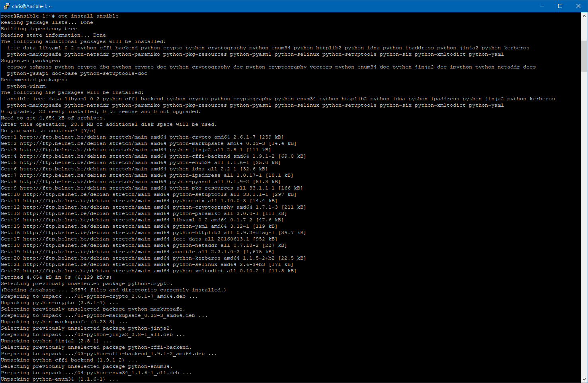
Task: Click the Get:18 python-netaddr download line
Action: click(144, 245)
